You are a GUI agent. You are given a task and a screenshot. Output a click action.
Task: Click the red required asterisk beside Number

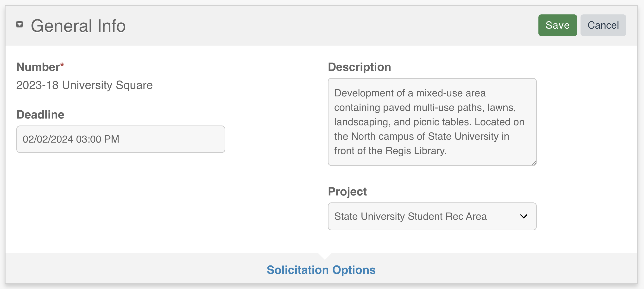[62, 65]
